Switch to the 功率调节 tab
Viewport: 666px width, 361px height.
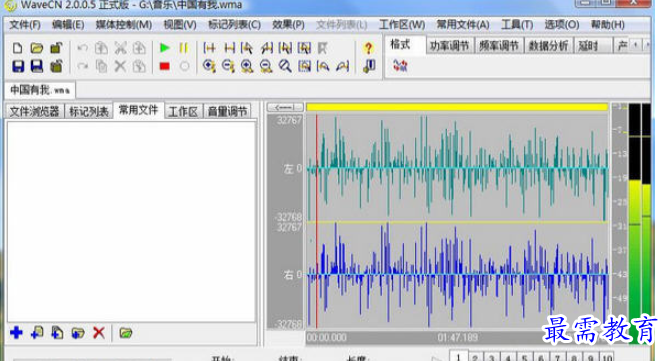click(449, 45)
